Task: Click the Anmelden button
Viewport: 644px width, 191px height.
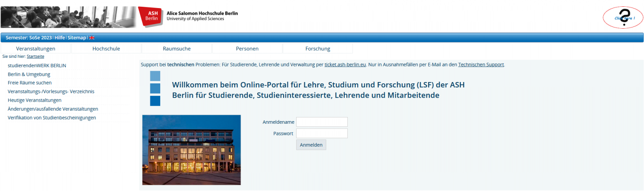Action: click(x=311, y=145)
